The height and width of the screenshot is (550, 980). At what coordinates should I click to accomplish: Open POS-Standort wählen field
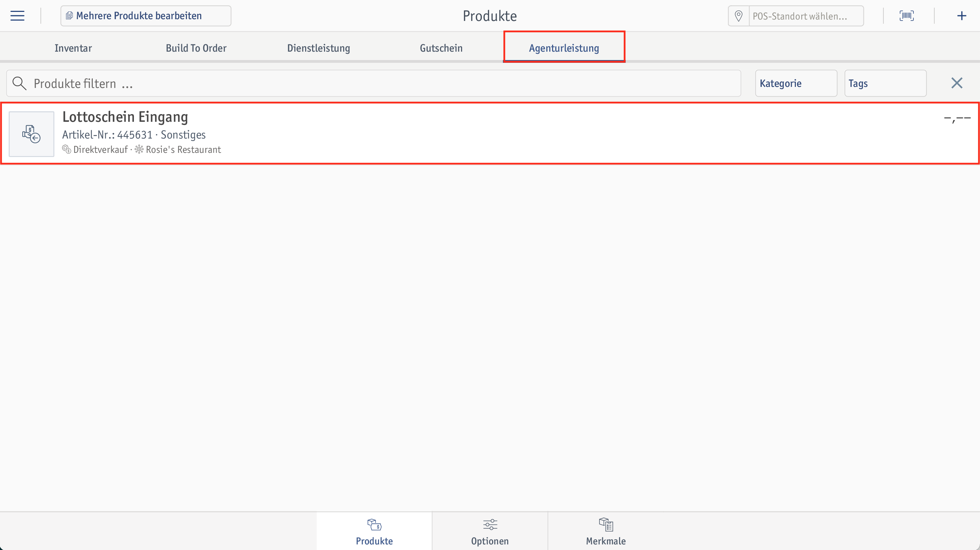coord(806,16)
